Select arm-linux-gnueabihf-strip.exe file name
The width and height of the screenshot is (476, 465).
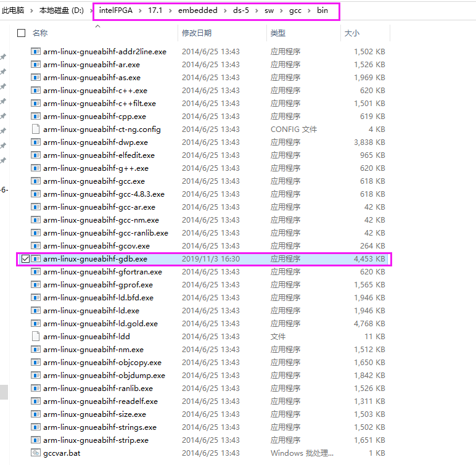click(x=96, y=440)
